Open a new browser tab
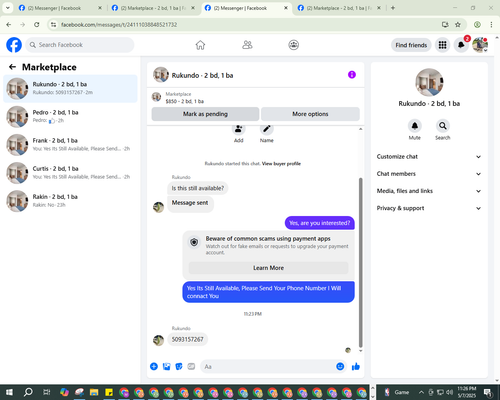Screen dimensions: 500x400 393,8
